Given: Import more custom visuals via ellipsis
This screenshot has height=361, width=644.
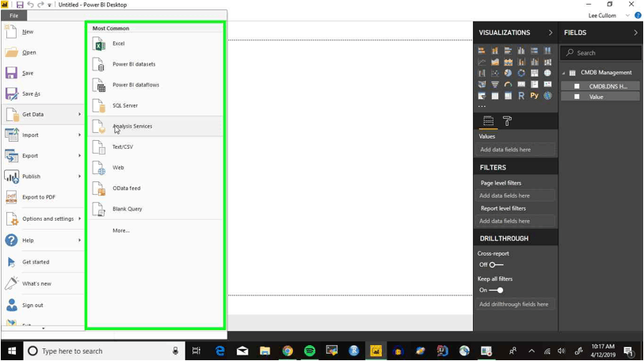Looking at the screenshot, I should coord(482,106).
